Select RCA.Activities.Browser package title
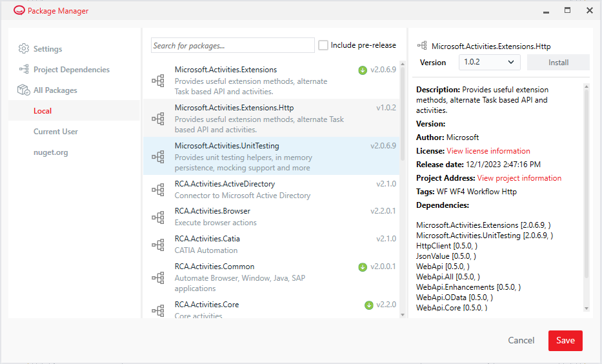The image size is (602, 364). (212, 211)
